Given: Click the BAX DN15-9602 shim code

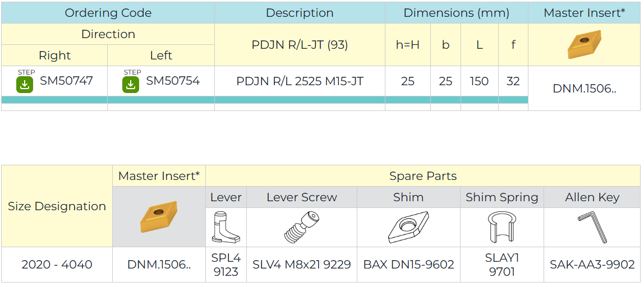Looking at the screenshot, I should tap(408, 265).
